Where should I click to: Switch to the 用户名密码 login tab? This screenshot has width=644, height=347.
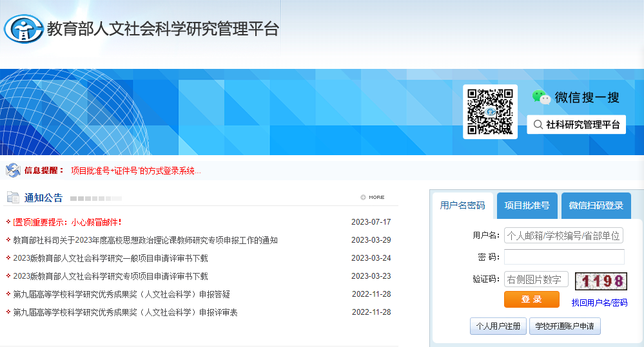pos(462,206)
